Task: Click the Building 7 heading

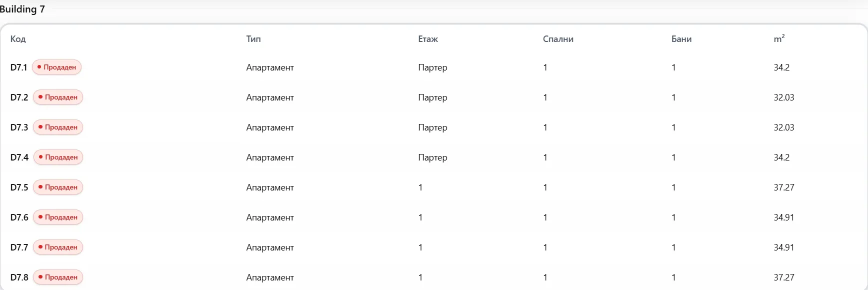Action: (22, 9)
